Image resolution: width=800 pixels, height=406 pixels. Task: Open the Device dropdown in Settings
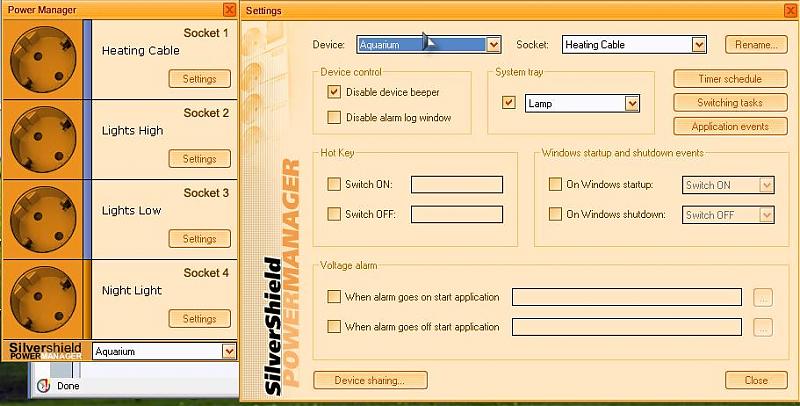click(x=493, y=45)
